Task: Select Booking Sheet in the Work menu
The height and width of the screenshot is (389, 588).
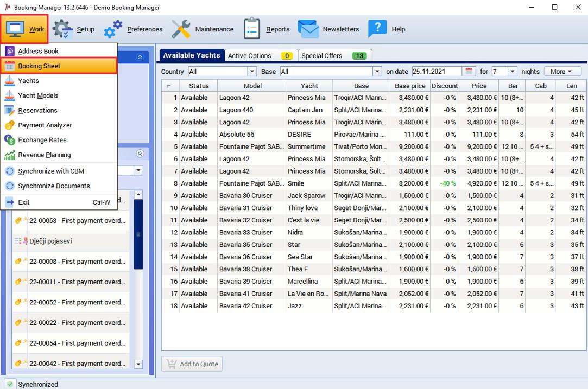Action: (59, 66)
